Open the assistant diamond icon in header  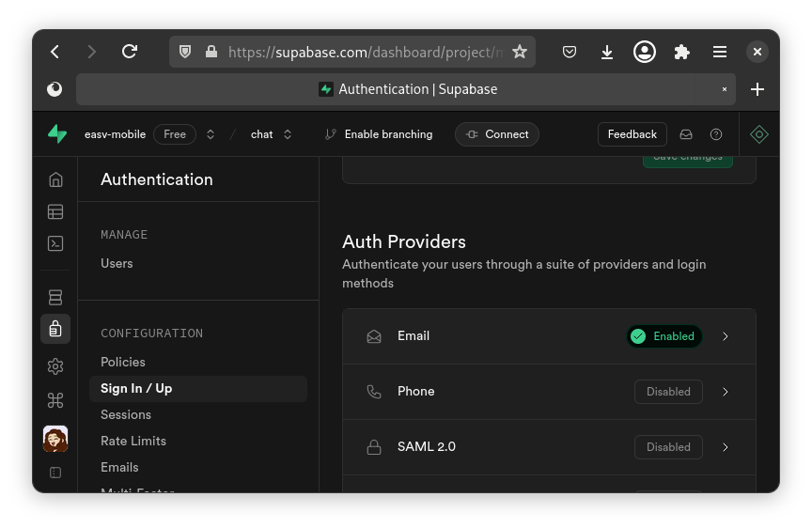[759, 134]
